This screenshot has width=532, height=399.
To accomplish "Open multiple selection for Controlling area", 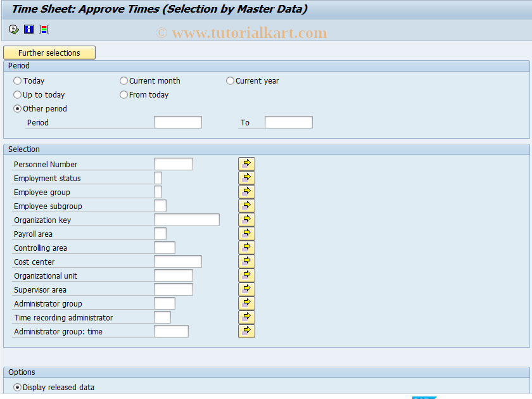I will pyautogui.click(x=246, y=247).
